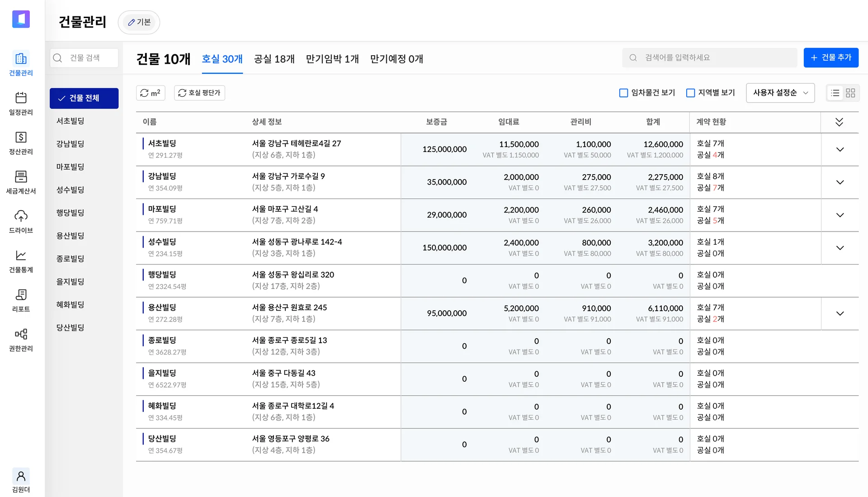Click the 건물 추가 button
This screenshot has width=868, height=497.
coord(831,57)
